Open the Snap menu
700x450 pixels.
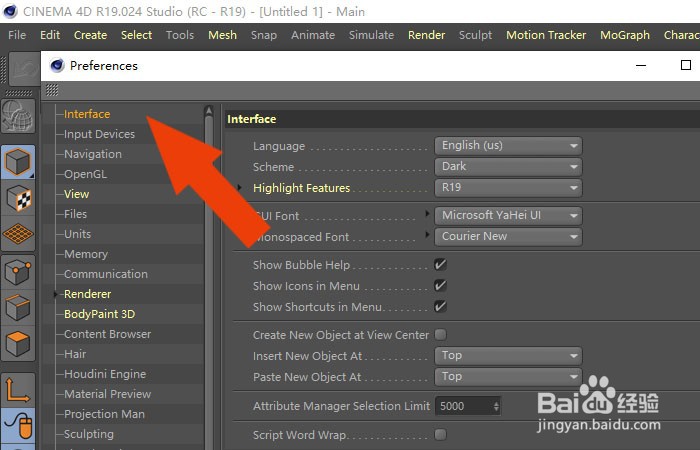click(264, 35)
